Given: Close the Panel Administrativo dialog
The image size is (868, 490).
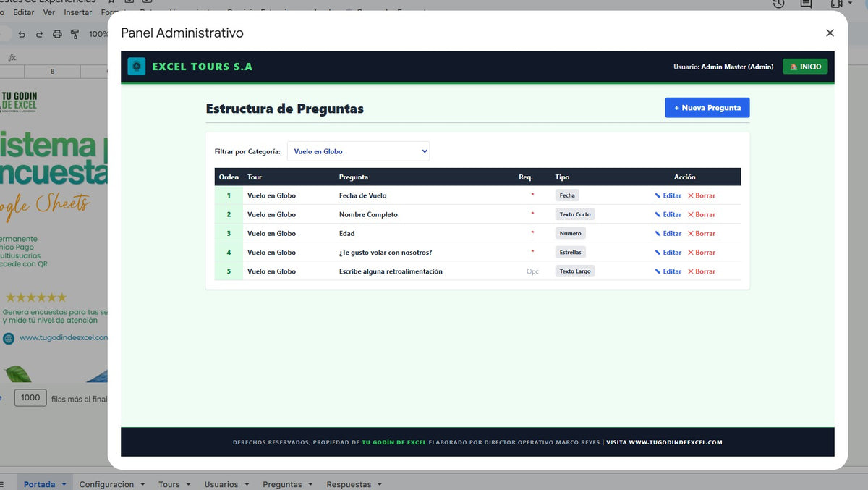Looking at the screenshot, I should [x=830, y=33].
